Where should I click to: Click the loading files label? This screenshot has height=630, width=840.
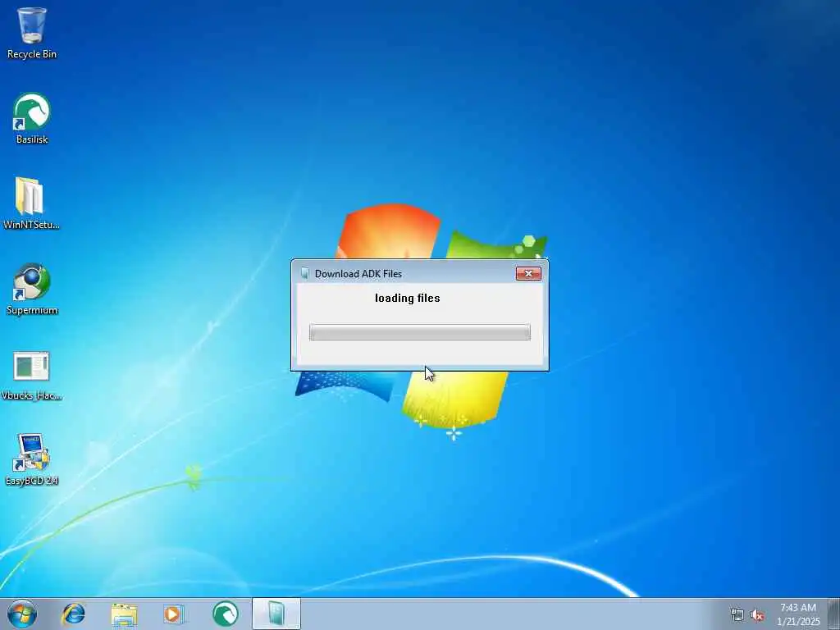coord(407,299)
